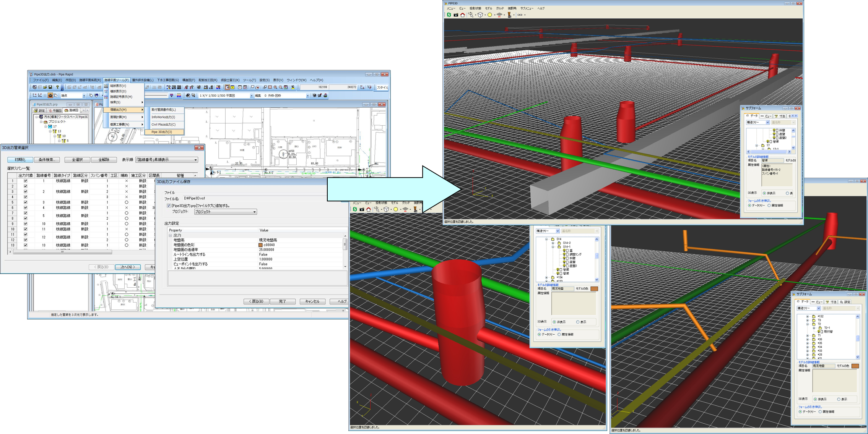Click the zoom in magnifier icon
The width and height of the screenshot is (868, 434).
[275, 87]
